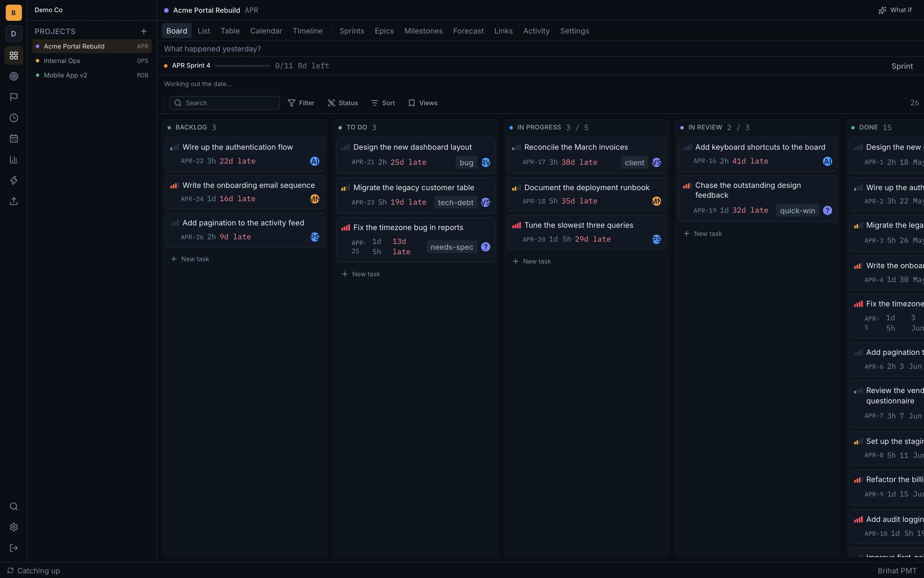The image size is (924, 578).
Task: Select the Mobile App v2 project
Action: 92,75
